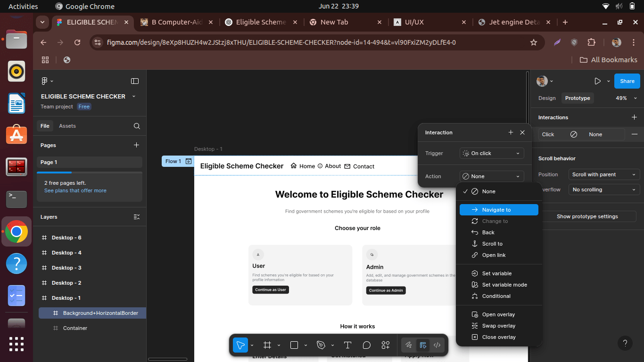The height and width of the screenshot is (362, 644).
Task: Open the Actions components tool
Action: 386,345
